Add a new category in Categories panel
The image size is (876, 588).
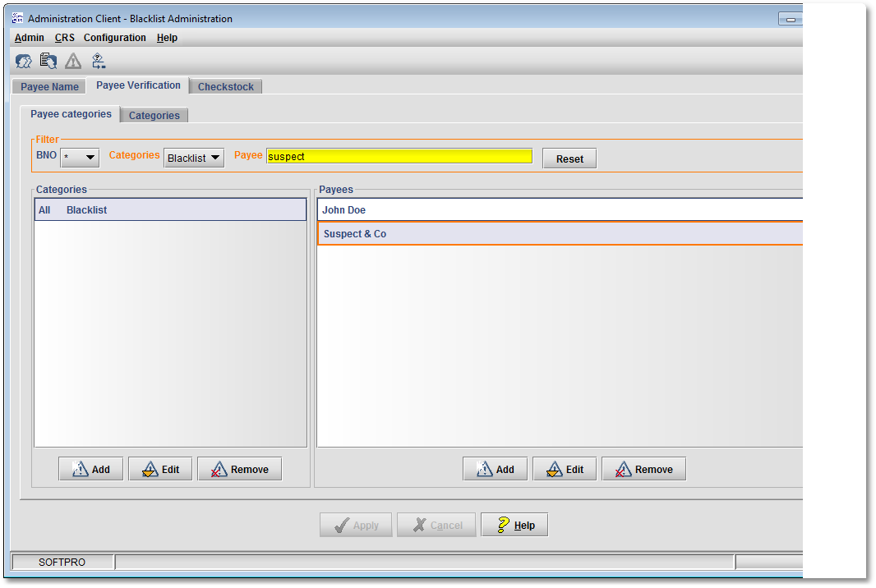[x=90, y=469]
